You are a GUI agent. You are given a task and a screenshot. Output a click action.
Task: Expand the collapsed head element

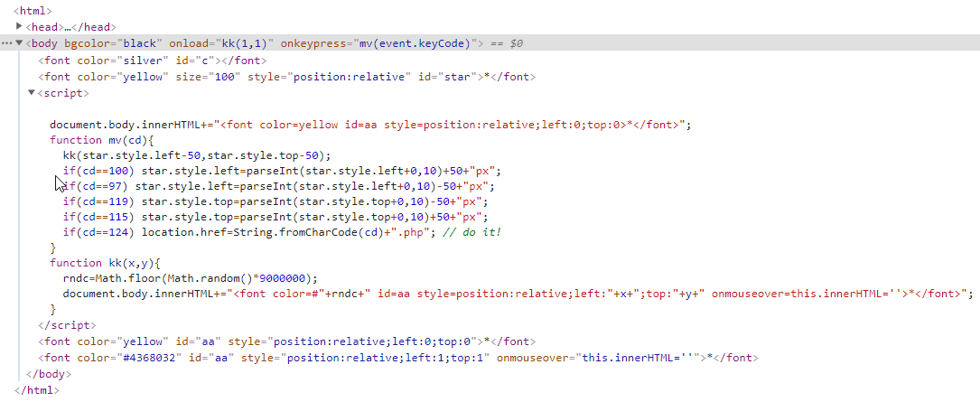coord(19,26)
